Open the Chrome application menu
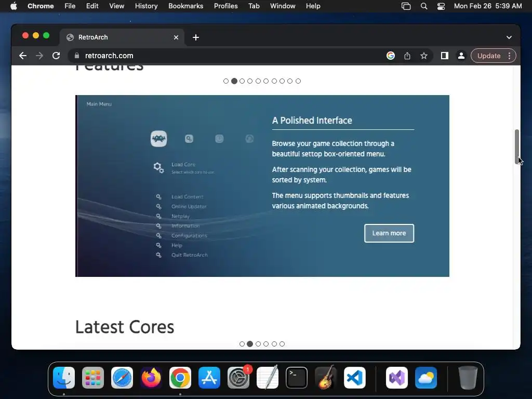The height and width of the screenshot is (399, 532). [41, 6]
